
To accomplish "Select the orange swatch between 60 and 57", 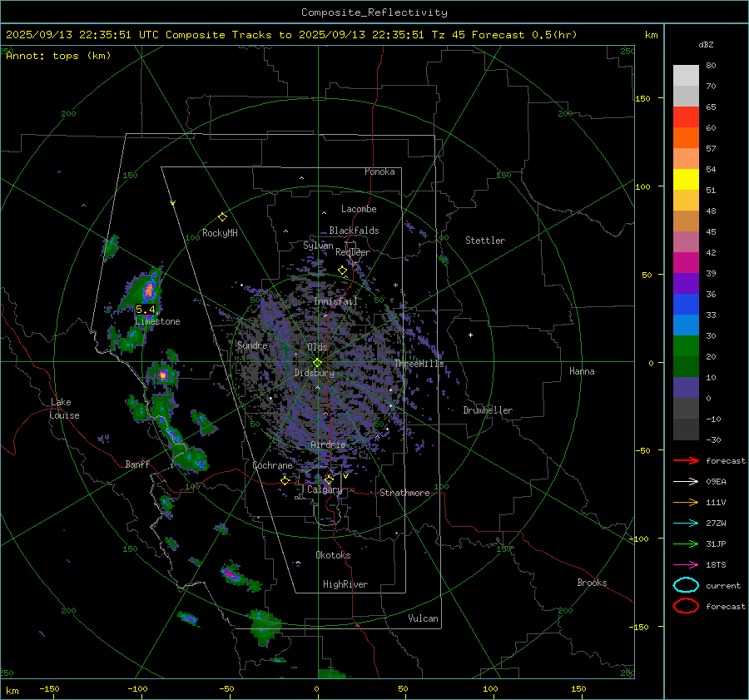I will (686, 138).
